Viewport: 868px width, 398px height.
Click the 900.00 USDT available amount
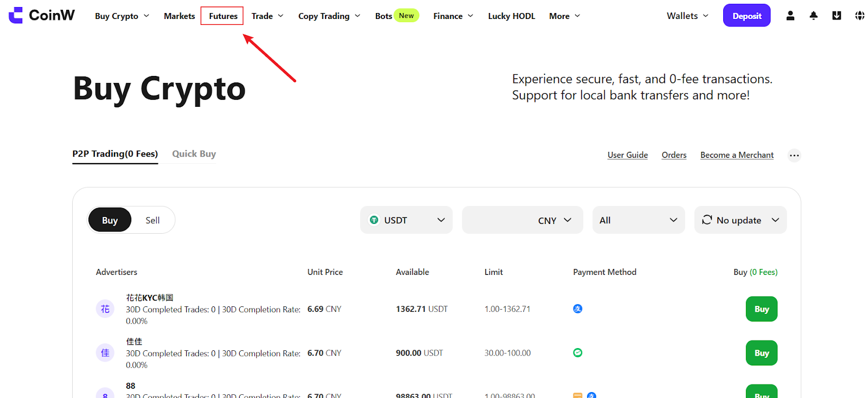point(419,353)
